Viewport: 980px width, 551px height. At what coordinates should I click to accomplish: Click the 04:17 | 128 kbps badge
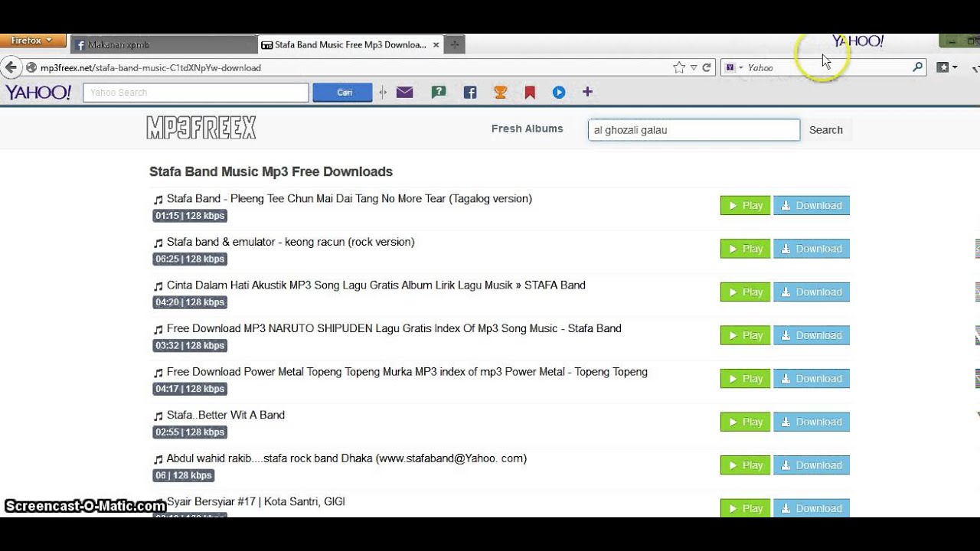coord(190,389)
